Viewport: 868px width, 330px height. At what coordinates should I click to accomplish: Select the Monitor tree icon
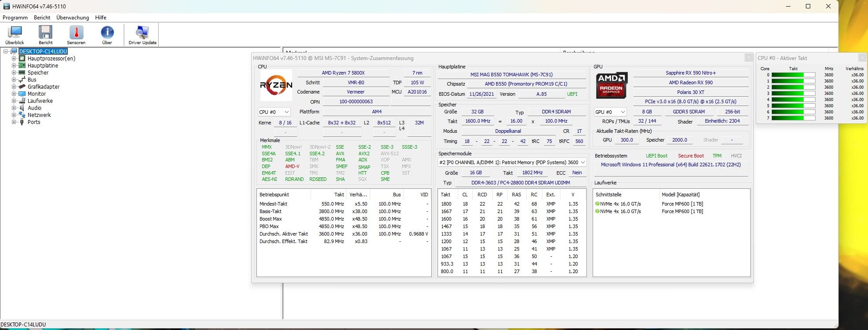pyautogui.click(x=22, y=94)
